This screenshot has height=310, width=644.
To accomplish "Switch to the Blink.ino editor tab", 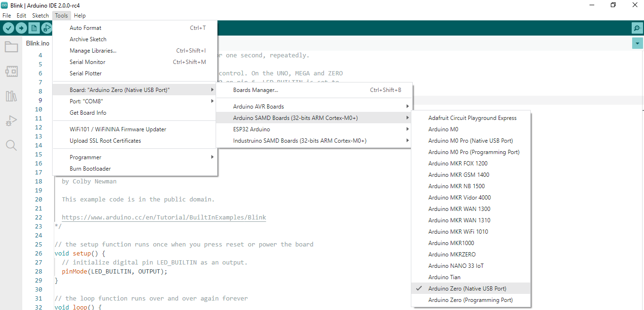I will pos(38,43).
